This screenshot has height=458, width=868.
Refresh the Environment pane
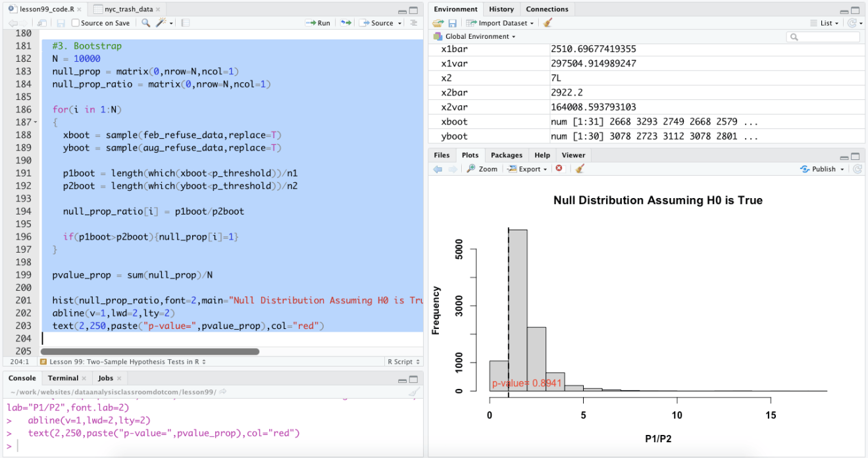tap(853, 23)
